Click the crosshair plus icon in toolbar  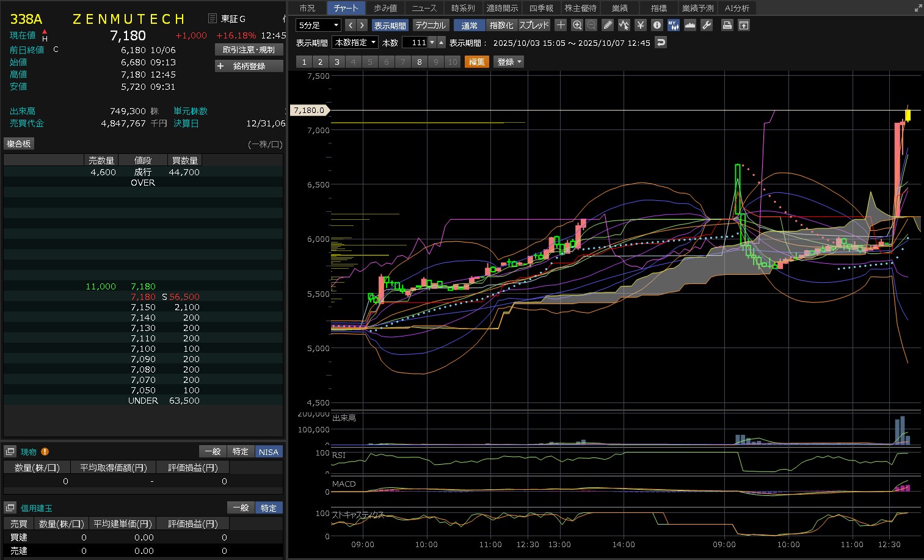[561, 25]
